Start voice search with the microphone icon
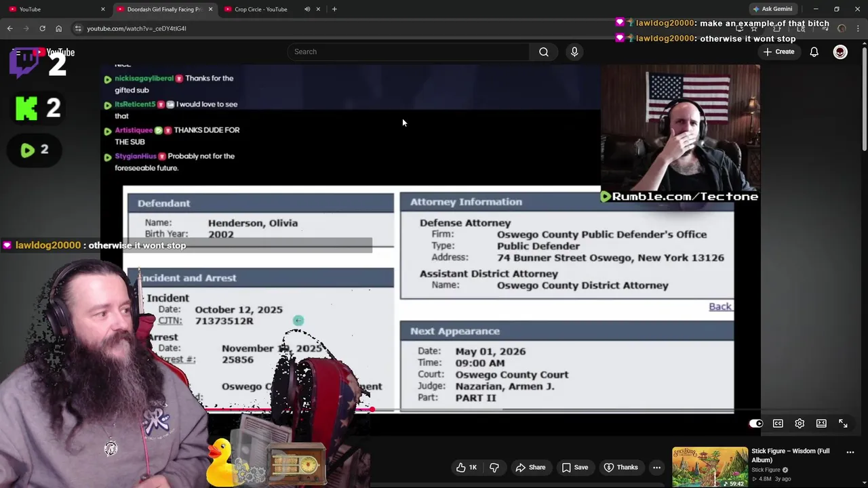The width and height of the screenshot is (868, 488). pos(574,52)
